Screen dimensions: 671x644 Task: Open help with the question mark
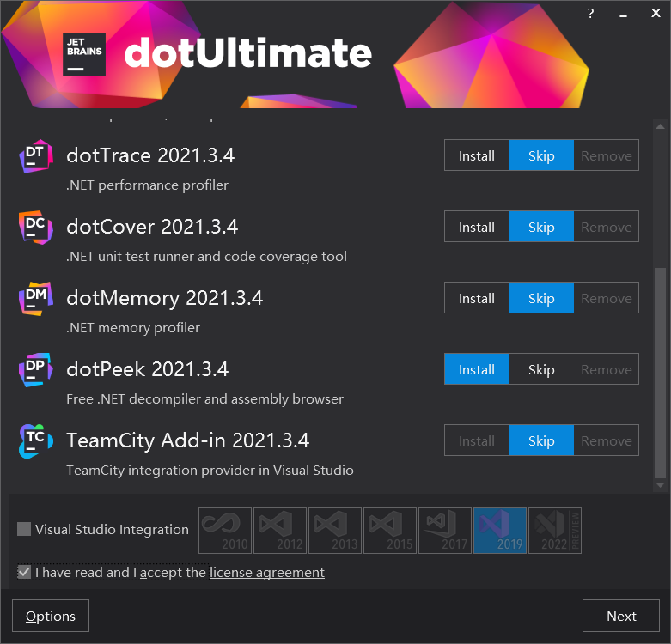590,14
